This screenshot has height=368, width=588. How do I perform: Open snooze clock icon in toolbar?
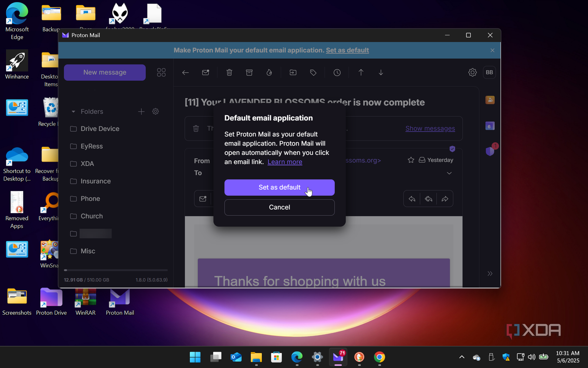coord(337,73)
